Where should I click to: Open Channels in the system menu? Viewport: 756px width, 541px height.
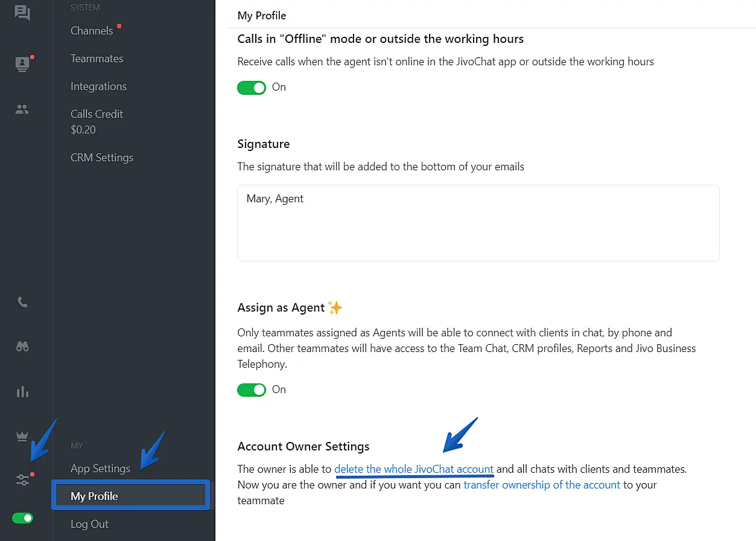(x=92, y=31)
